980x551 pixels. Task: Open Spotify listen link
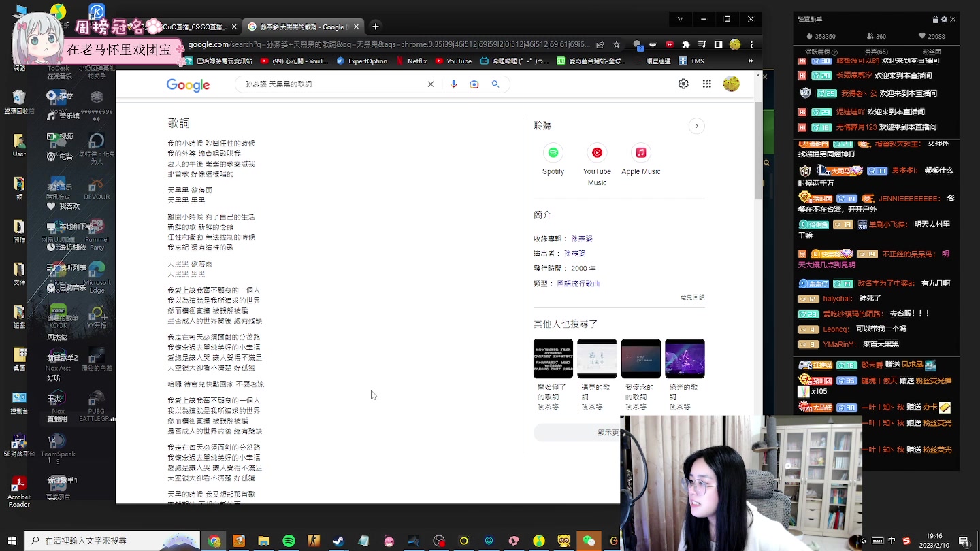[553, 160]
